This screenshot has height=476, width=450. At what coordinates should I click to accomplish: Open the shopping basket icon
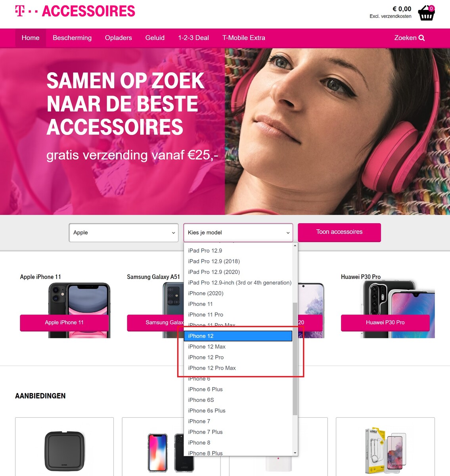pyautogui.click(x=427, y=13)
